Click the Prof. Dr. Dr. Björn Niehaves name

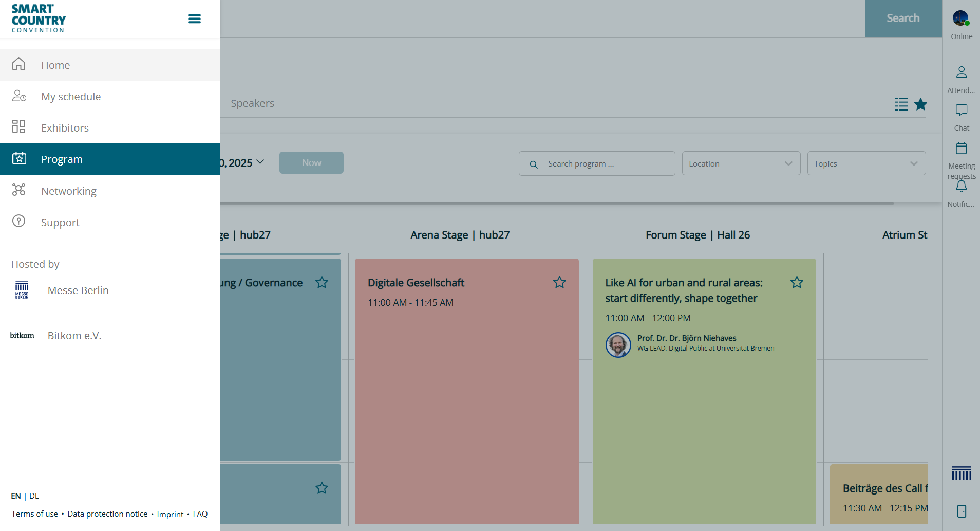pyautogui.click(x=687, y=338)
